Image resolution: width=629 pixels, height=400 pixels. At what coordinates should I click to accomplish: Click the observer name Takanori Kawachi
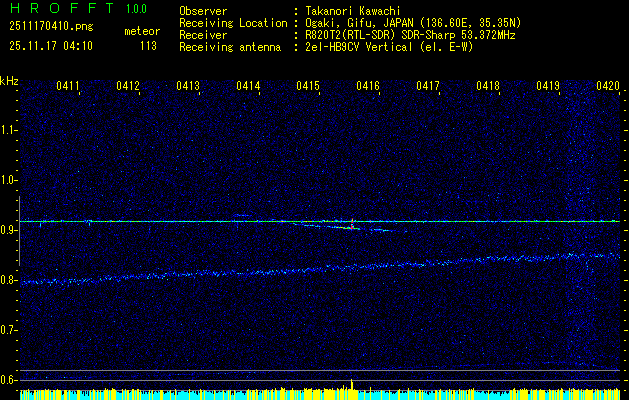353,10
